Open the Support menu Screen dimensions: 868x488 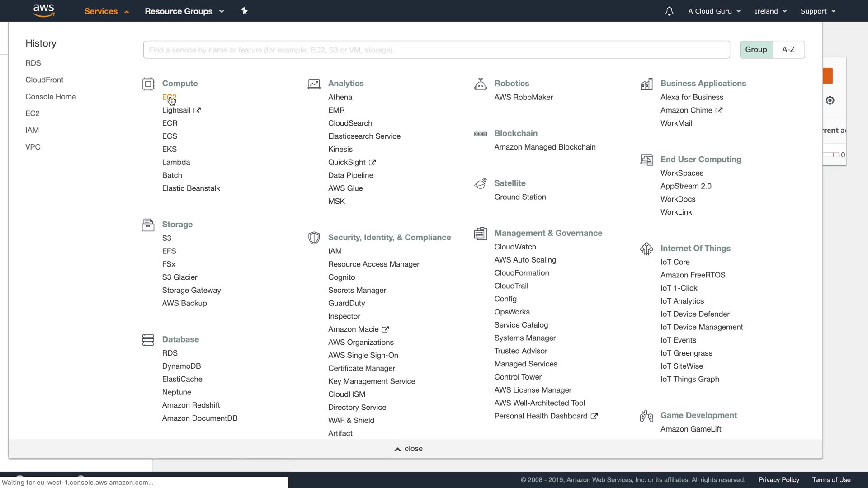pos(818,11)
